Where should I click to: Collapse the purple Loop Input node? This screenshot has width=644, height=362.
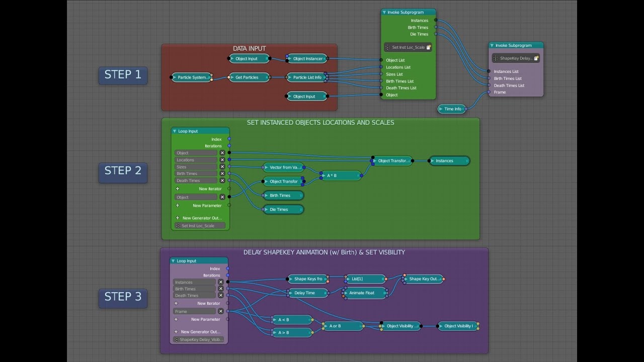(x=173, y=261)
